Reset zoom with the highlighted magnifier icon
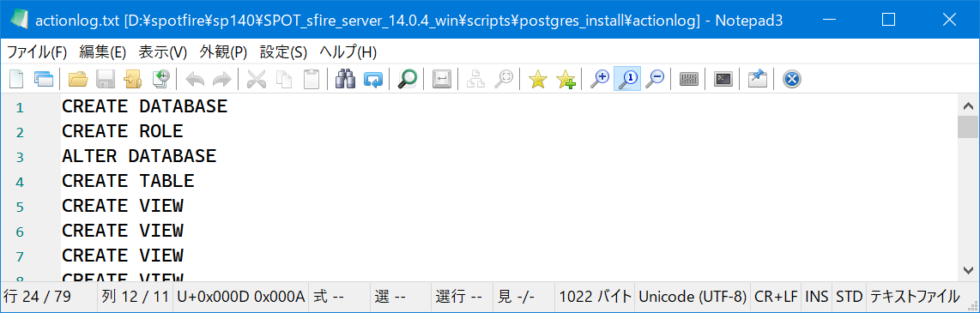 (x=627, y=80)
